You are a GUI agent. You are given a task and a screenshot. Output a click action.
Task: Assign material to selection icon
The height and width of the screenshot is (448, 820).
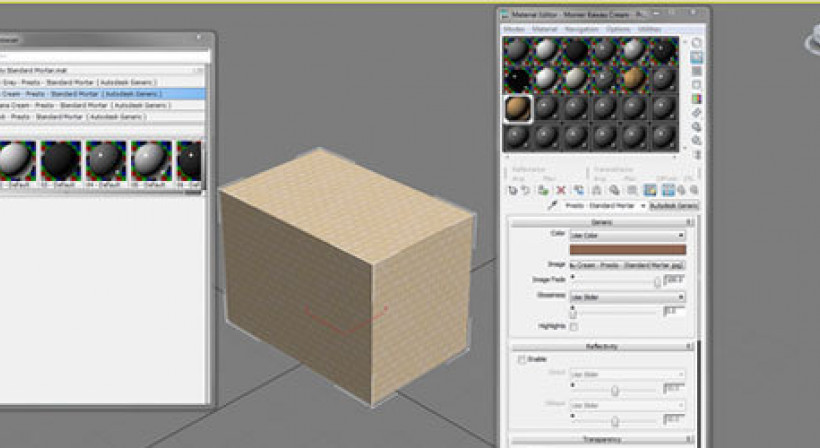tap(543, 191)
